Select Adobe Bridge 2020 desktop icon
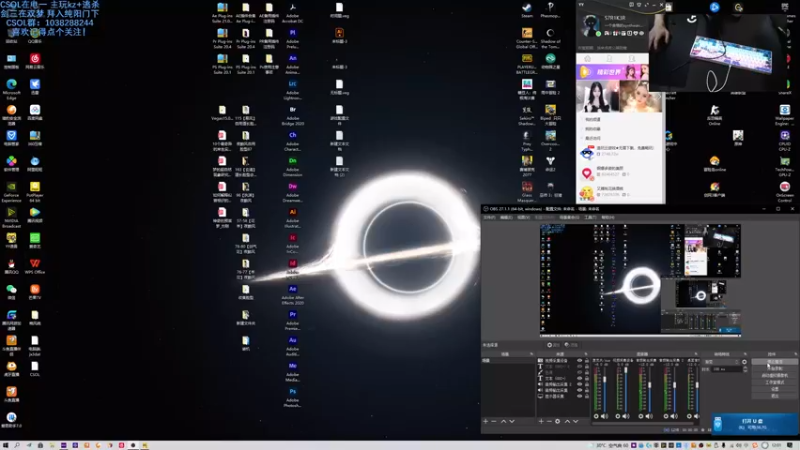 [x=292, y=116]
